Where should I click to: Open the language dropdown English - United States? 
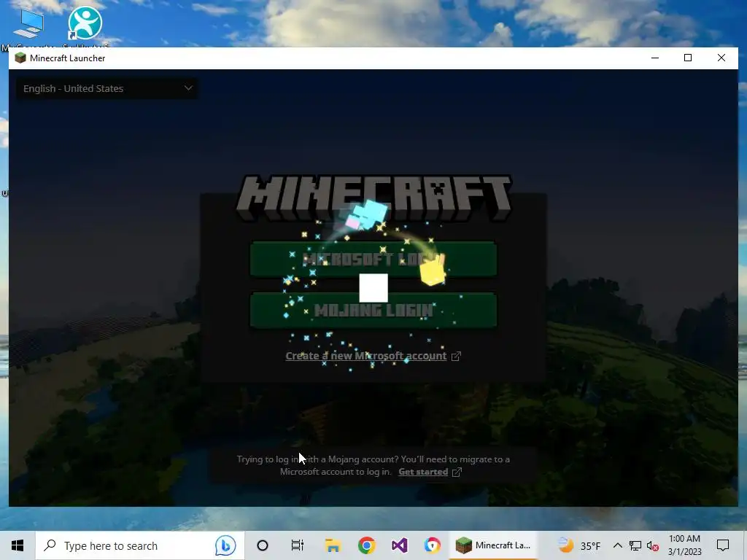pos(107,88)
